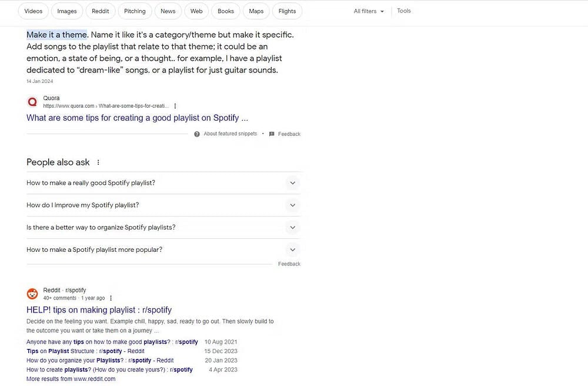Click the '4 Apr 2023' date entry

pyautogui.click(x=223, y=370)
